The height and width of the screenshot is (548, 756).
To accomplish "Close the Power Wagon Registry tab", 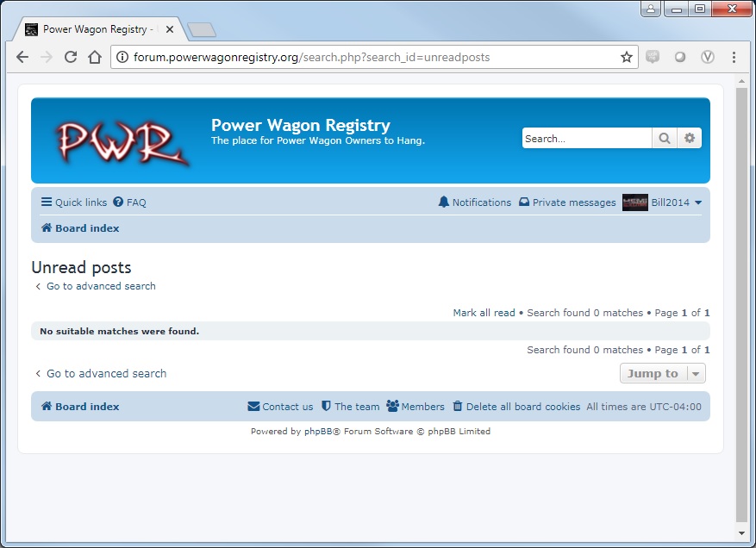I will pyautogui.click(x=170, y=29).
